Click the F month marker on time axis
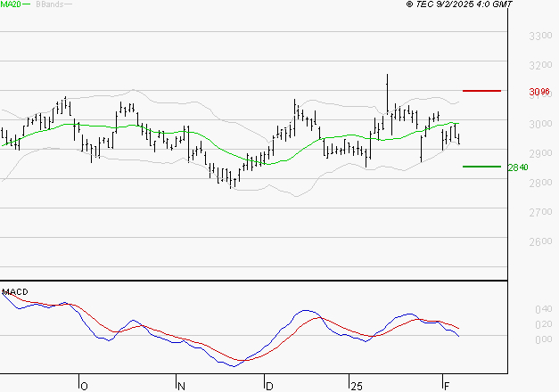 point(447,387)
